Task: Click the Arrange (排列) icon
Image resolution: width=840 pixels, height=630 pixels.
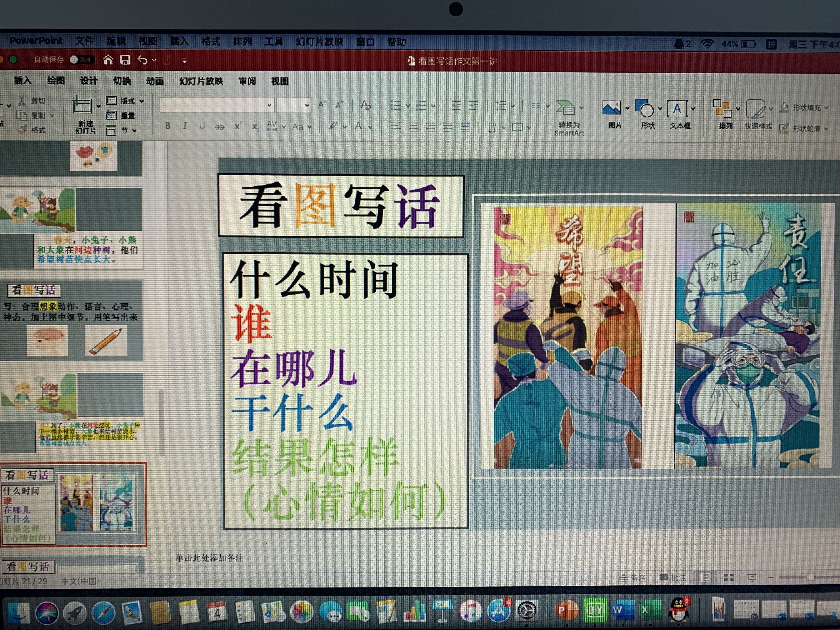Action: [722, 109]
